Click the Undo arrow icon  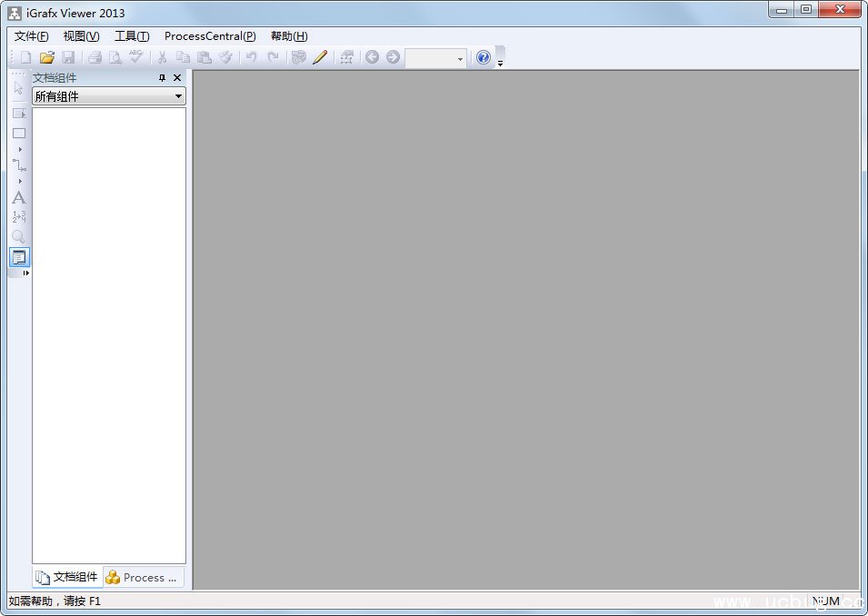(252, 57)
